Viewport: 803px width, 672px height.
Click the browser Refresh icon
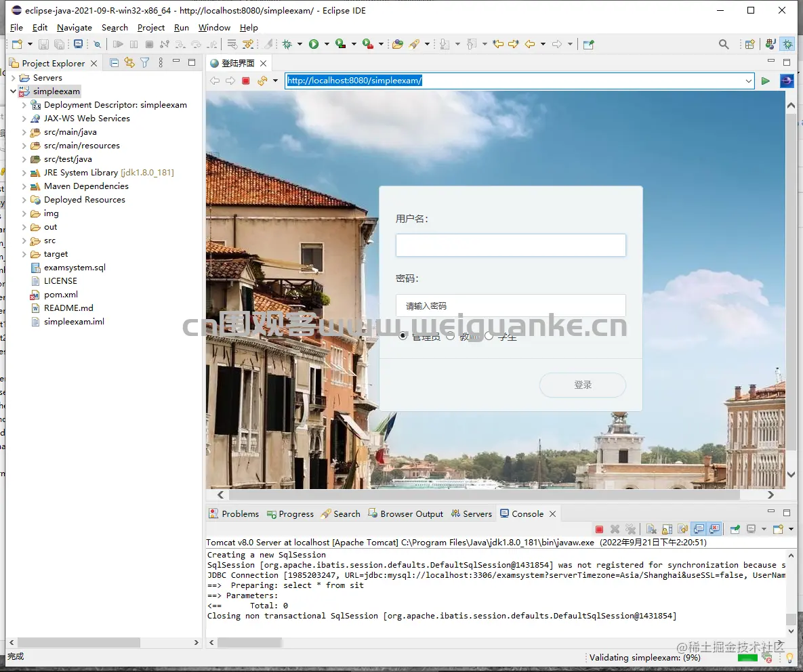[262, 81]
